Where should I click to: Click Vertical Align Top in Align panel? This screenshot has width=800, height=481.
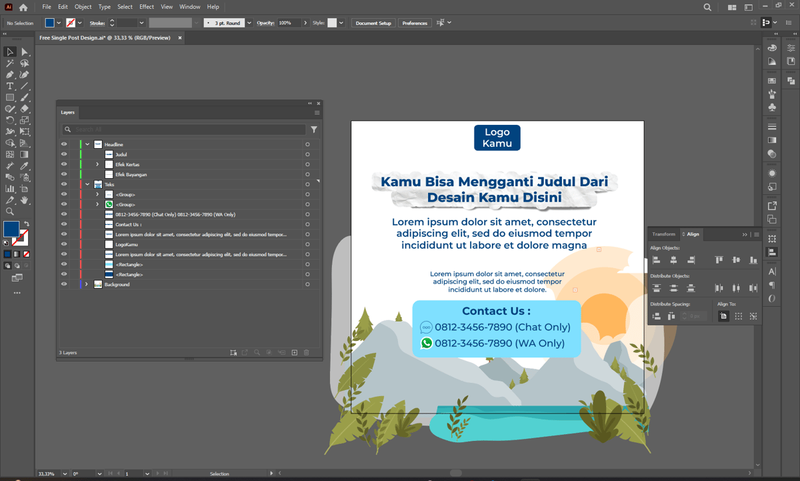click(720, 260)
